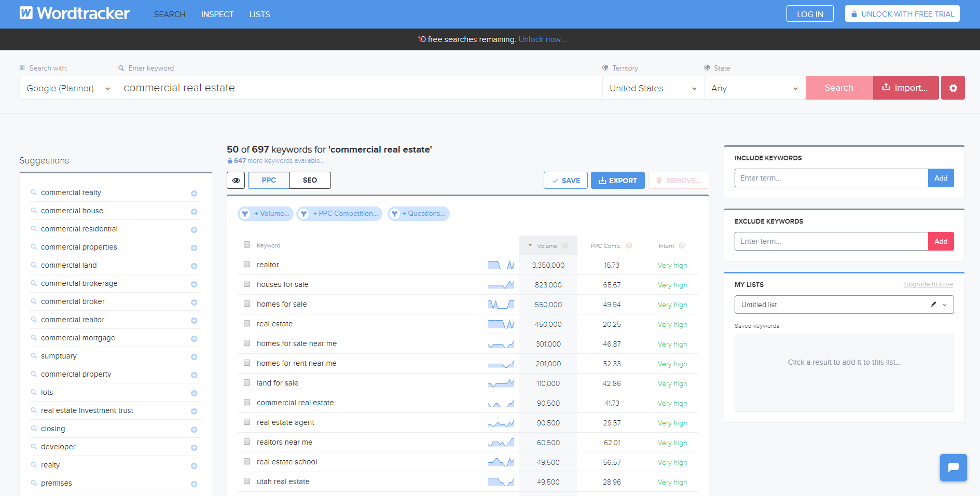Toggle the eye visibility button beside PPC

pyautogui.click(x=236, y=180)
